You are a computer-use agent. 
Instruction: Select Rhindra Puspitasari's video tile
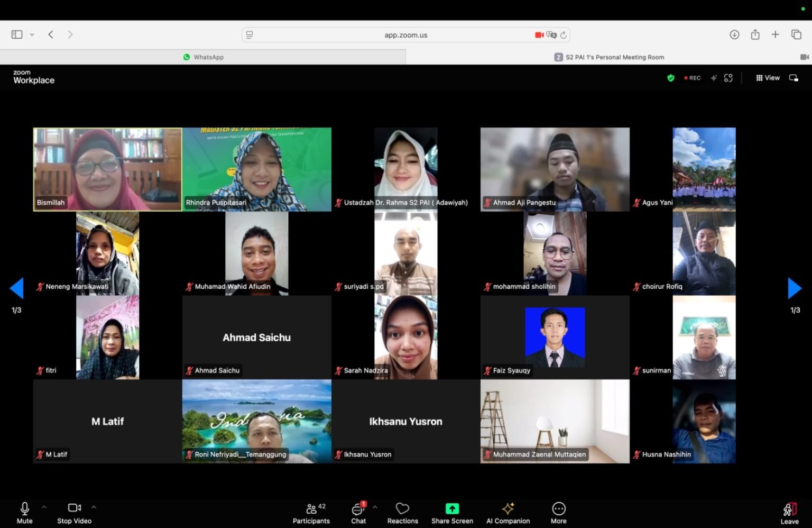point(257,169)
